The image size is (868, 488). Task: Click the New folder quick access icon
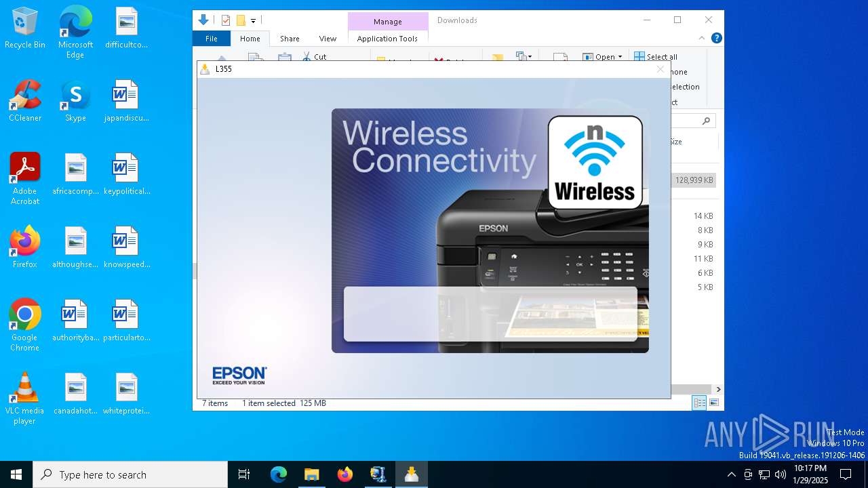point(241,20)
